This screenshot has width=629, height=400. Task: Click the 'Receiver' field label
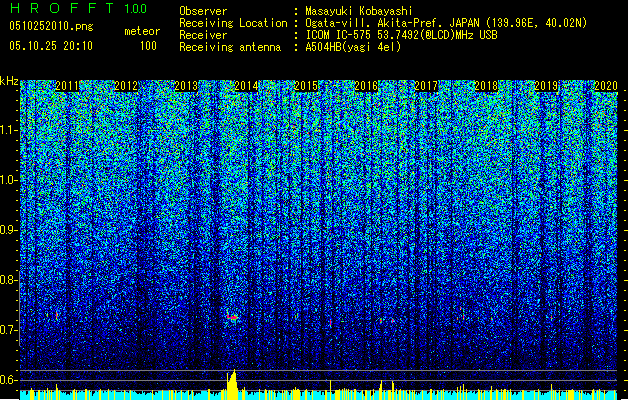pyautogui.click(x=203, y=35)
